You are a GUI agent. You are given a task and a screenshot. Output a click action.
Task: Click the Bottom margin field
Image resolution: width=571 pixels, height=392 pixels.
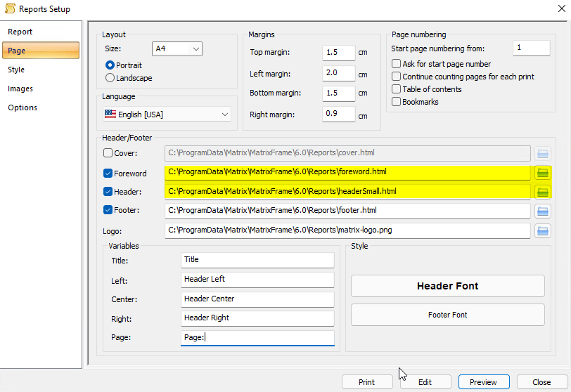pos(339,93)
